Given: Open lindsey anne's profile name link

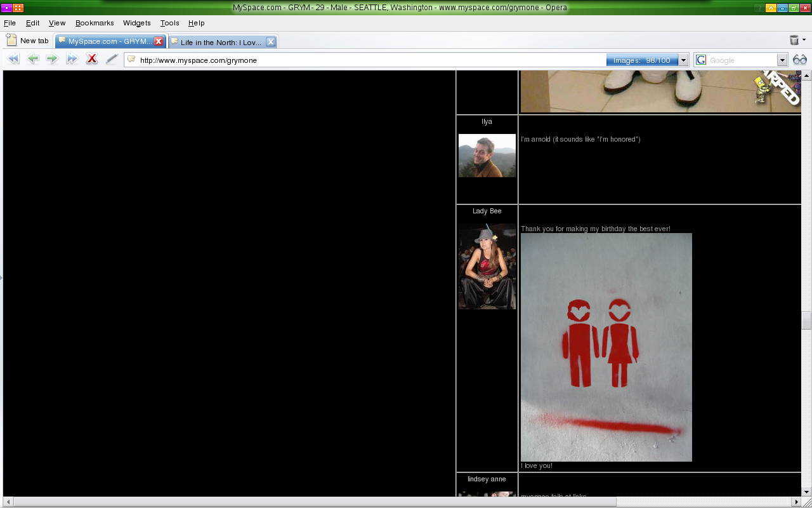Looking at the screenshot, I should coord(487,479).
